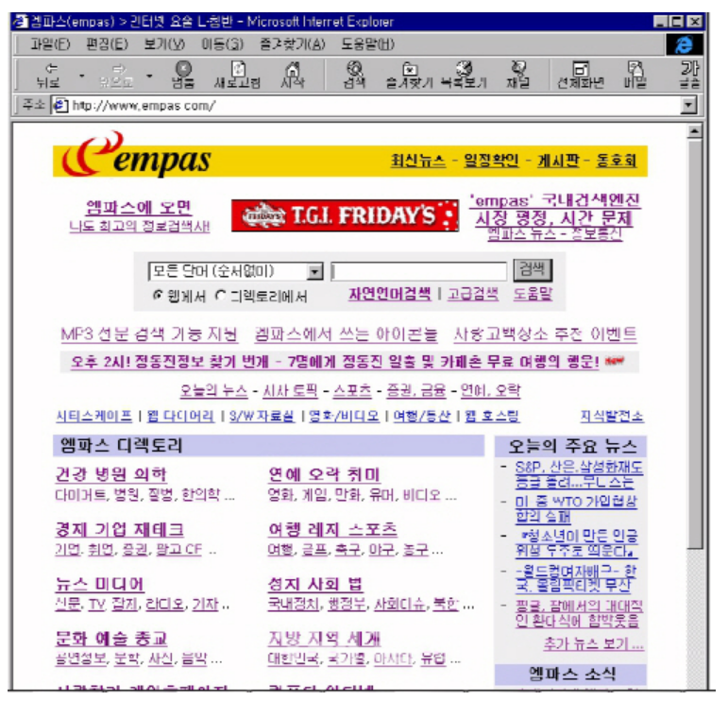The height and width of the screenshot is (701, 728).
Task: Show History (목록보기) toolbar icon
Action: tap(463, 74)
